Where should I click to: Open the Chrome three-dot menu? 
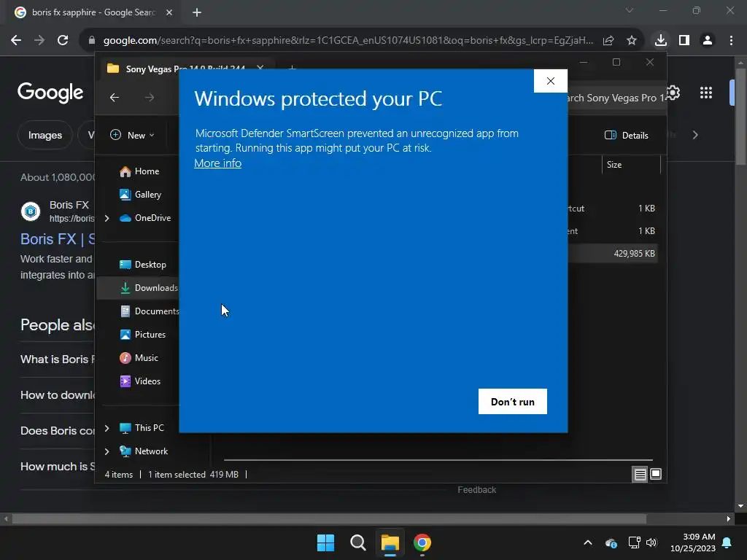coord(731,41)
